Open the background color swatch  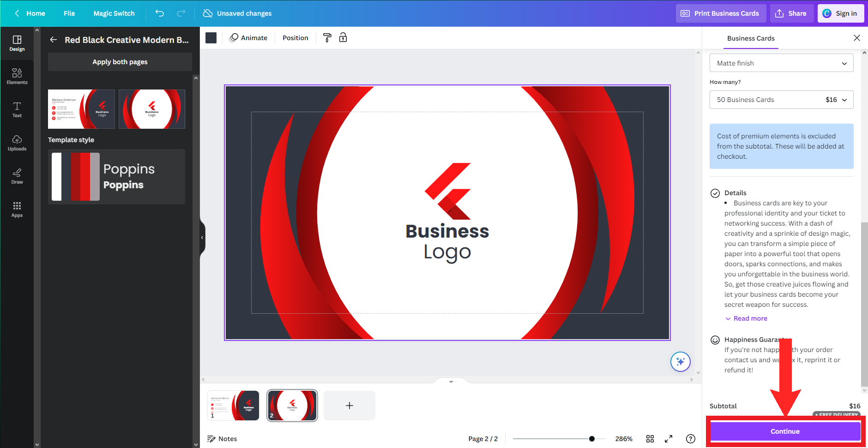coord(211,38)
